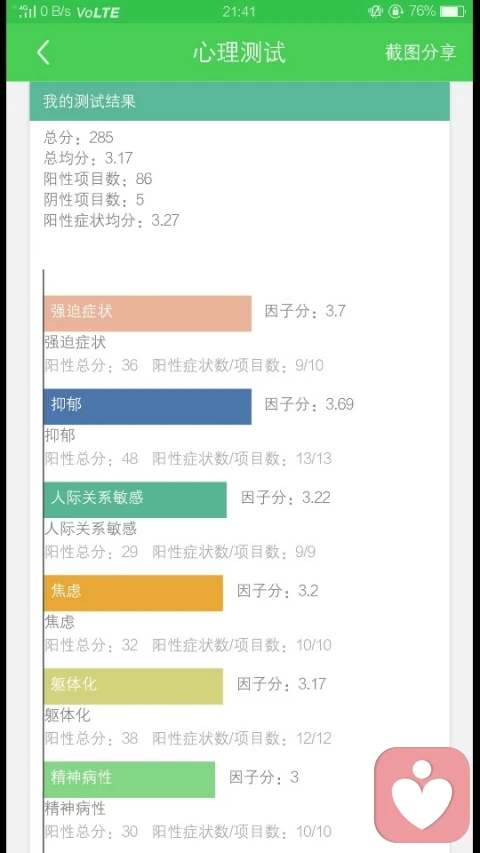Select the 总分 285 line
The width and height of the screenshot is (480, 853).
pyautogui.click(x=78, y=137)
